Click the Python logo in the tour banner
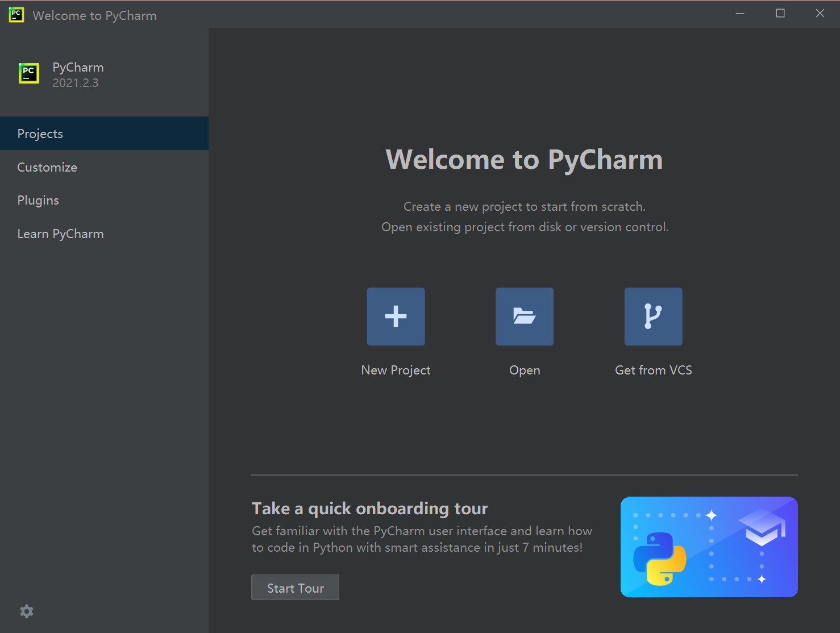Screen dimensions: 840x633 click(660, 559)
